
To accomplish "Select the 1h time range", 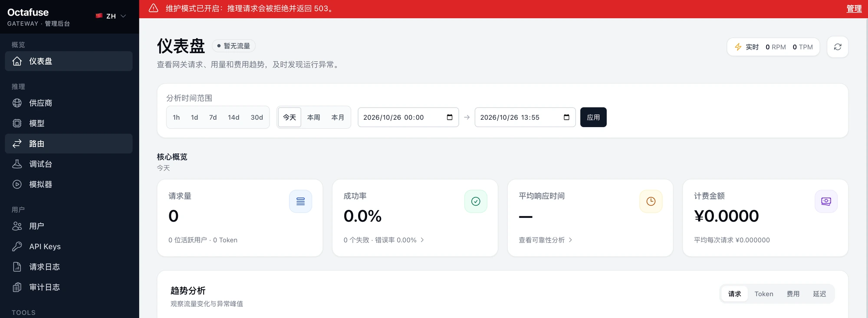I will (x=176, y=118).
